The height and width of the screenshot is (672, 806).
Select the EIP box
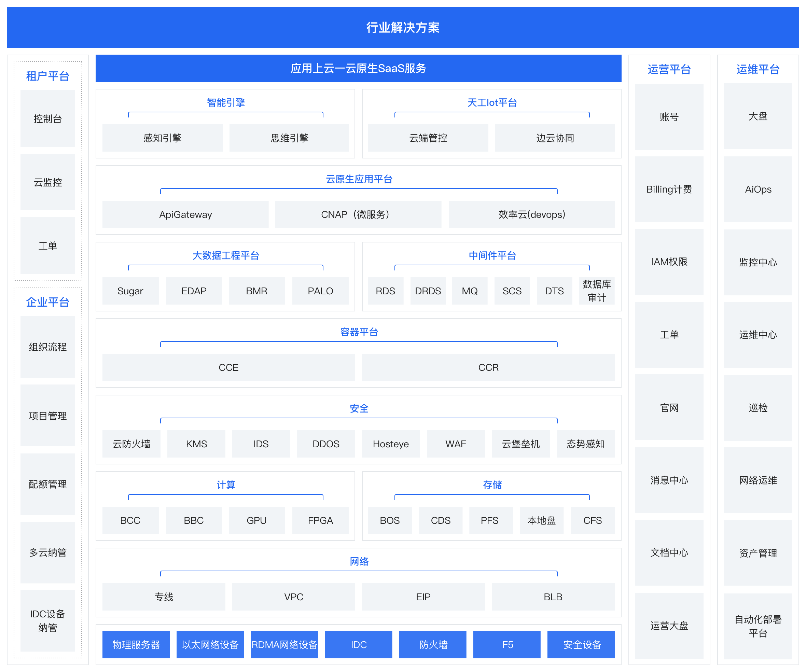click(x=423, y=597)
